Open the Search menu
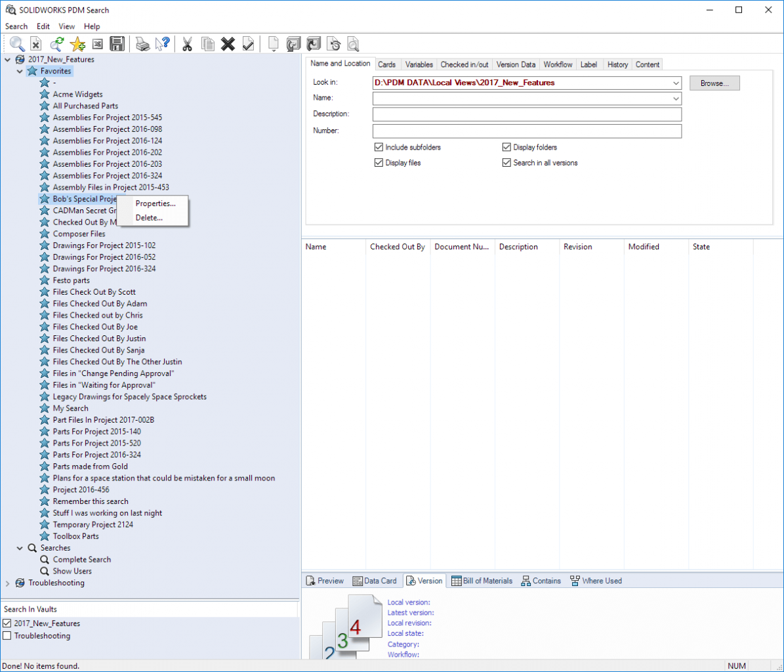 [x=16, y=26]
